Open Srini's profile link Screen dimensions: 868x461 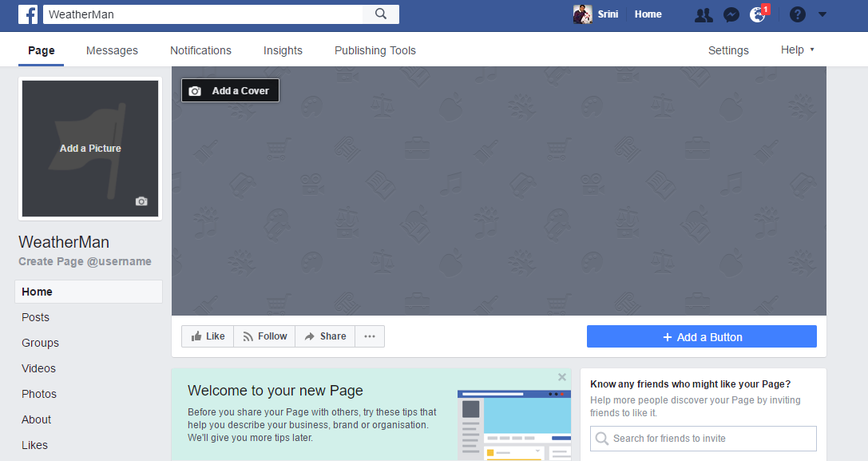tap(608, 14)
